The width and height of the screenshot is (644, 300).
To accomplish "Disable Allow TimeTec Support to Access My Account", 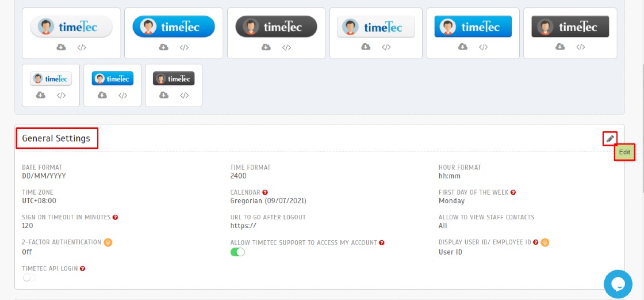I will click(x=238, y=252).
